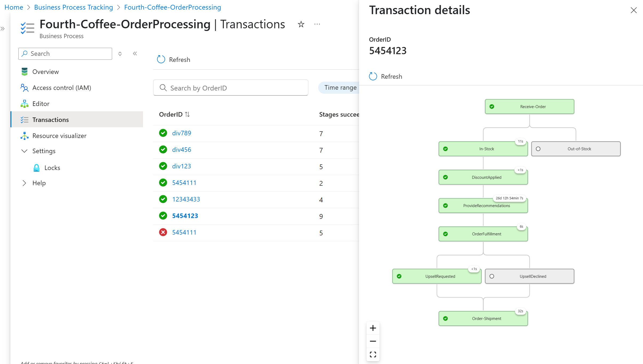
Task: Navigate to Business Process Tracking breadcrumb
Action: 73,7
